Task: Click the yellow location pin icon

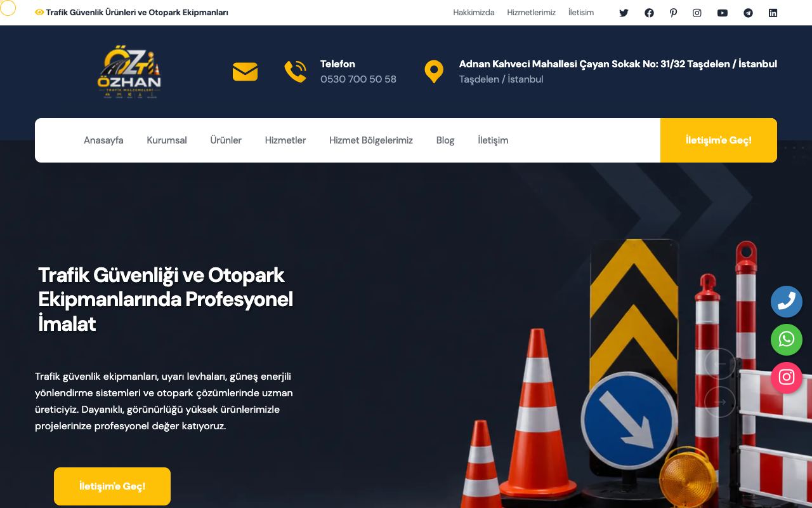Action: click(x=434, y=72)
